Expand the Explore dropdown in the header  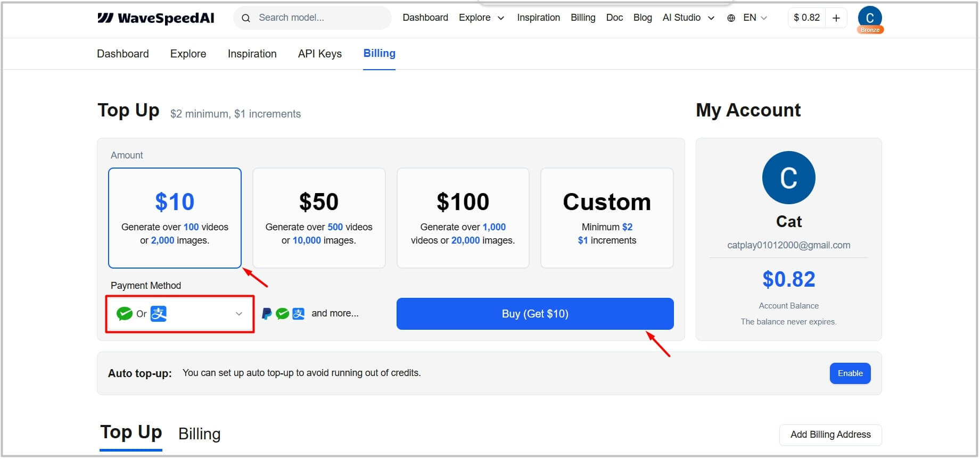click(x=482, y=18)
